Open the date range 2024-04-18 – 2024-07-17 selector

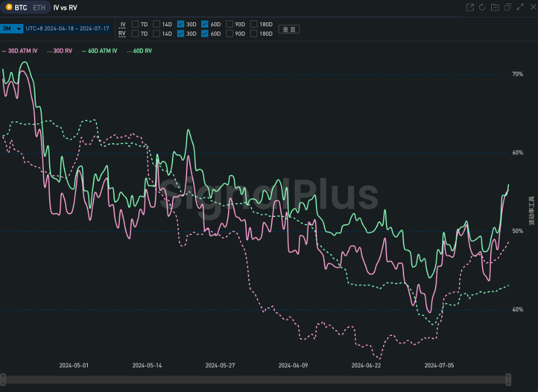click(x=67, y=29)
